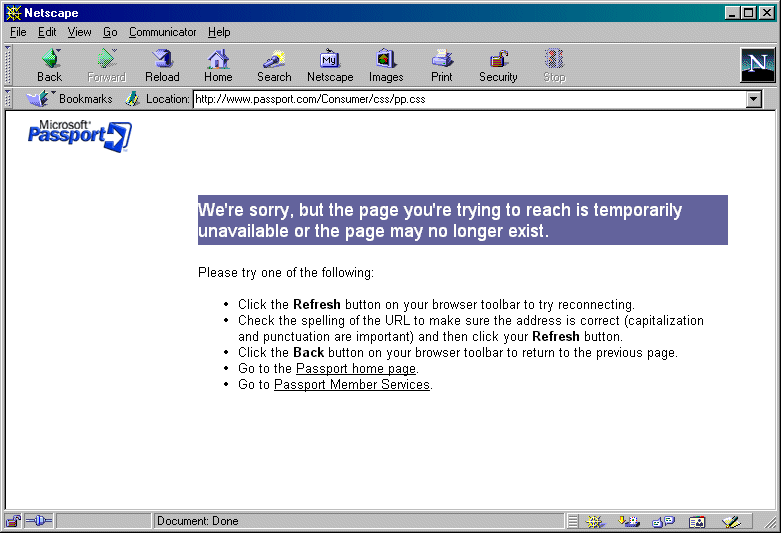
Task: Click the My Netscape toolbar icon
Action: [x=330, y=65]
